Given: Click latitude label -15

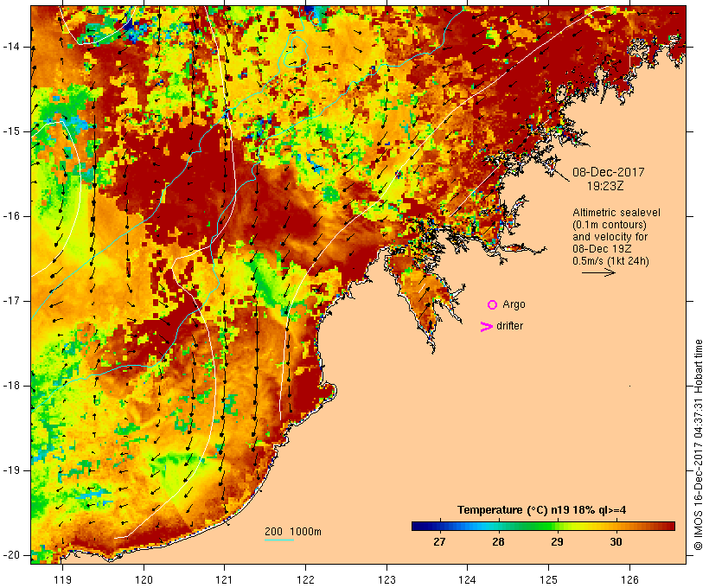Looking at the screenshot, I should (x=10, y=131).
